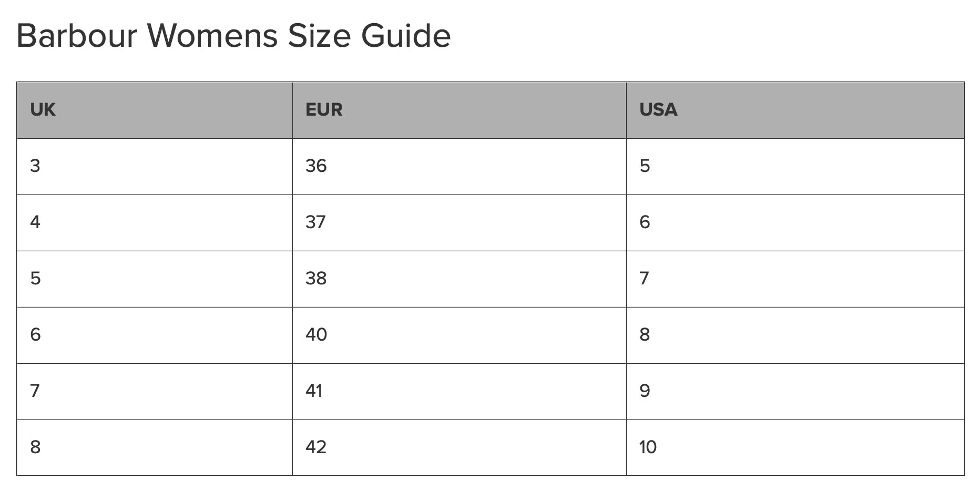
Task: Click the Barbour Womens Size Guide heading
Action: tap(233, 36)
